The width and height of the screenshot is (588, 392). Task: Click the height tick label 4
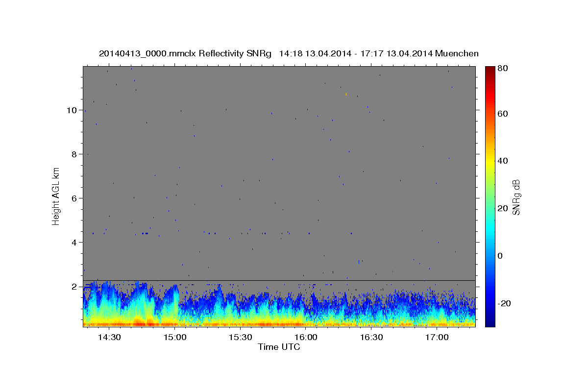pos(74,243)
